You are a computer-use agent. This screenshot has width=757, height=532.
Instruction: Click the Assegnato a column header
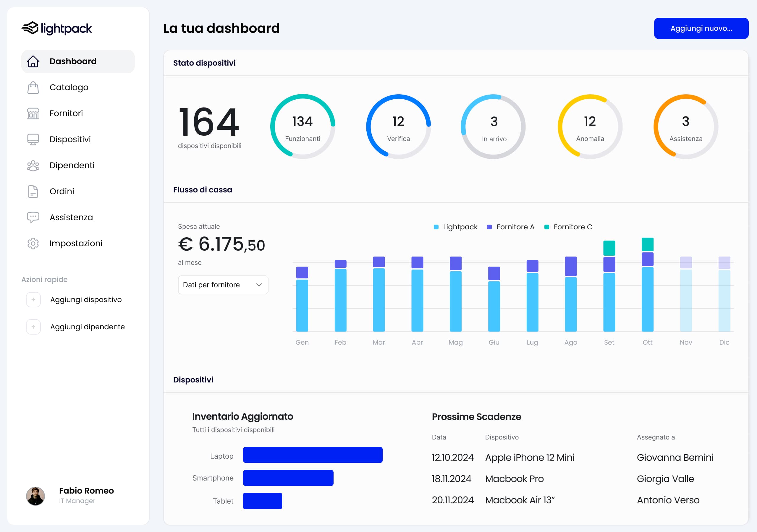pyautogui.click(x=656, y=437)
